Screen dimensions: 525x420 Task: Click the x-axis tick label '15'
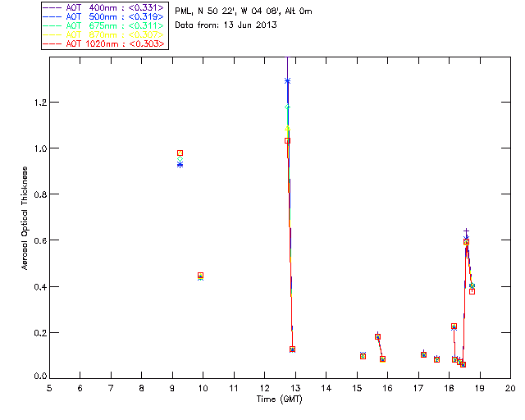(357, 388)
